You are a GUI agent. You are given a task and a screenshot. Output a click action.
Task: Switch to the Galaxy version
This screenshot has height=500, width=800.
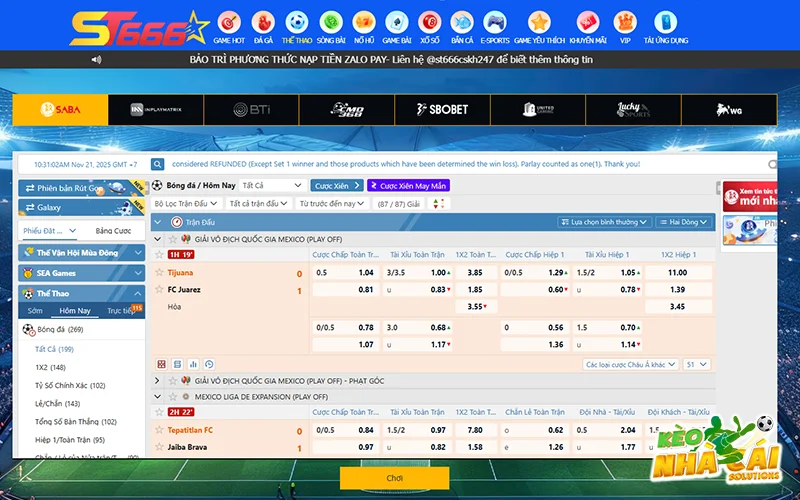(82, 208)
